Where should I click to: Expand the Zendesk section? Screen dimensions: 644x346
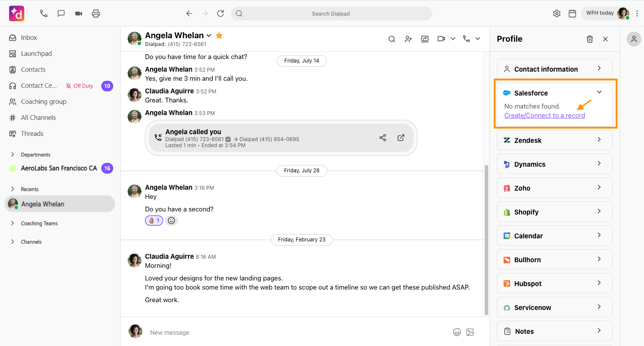[x=555, y=140]
